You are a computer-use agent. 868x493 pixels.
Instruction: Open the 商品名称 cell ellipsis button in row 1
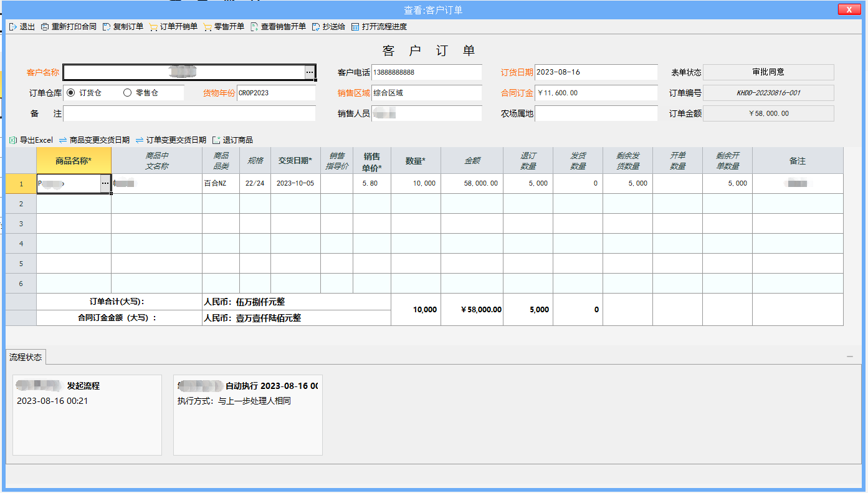pos(105,184)
